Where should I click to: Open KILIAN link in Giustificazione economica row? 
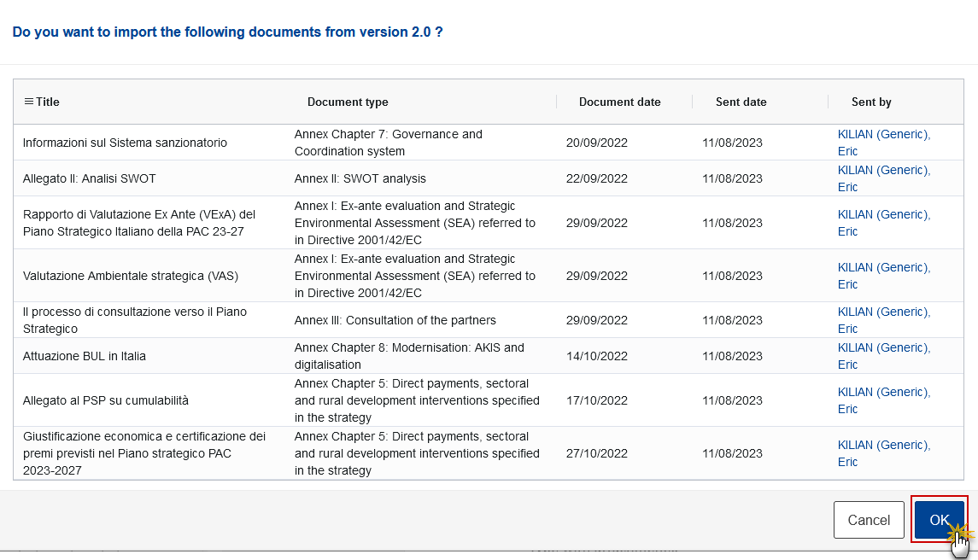coord(884,453)
